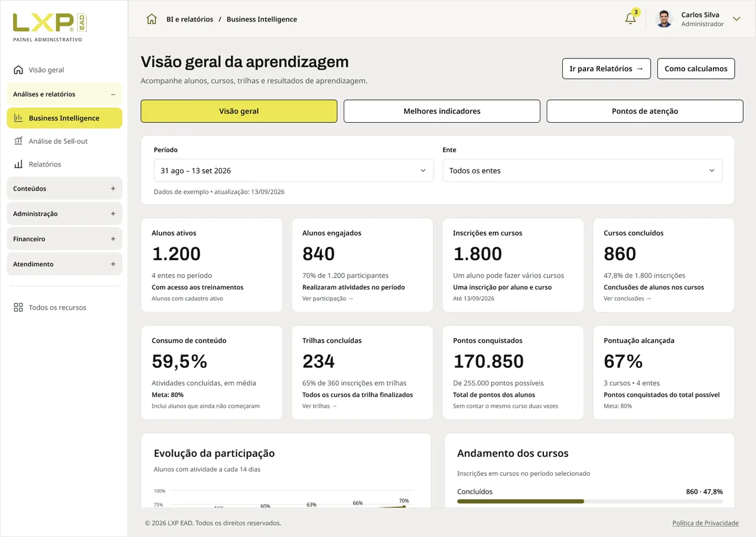Click the Análise de Sell-out chart icon
The width and height of the screenshot is (756, 537).
(18, 141)
